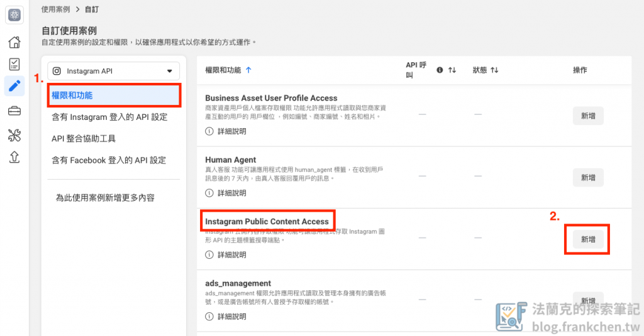This screenshot has width=644, height=336.
Task: Open API 整合協助工具
Action: [84, 139]
